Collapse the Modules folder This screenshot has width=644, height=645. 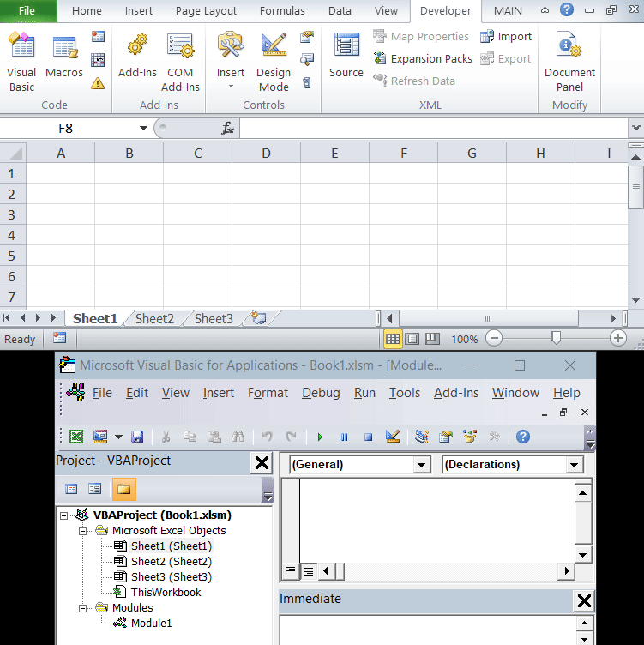[82, 608]
